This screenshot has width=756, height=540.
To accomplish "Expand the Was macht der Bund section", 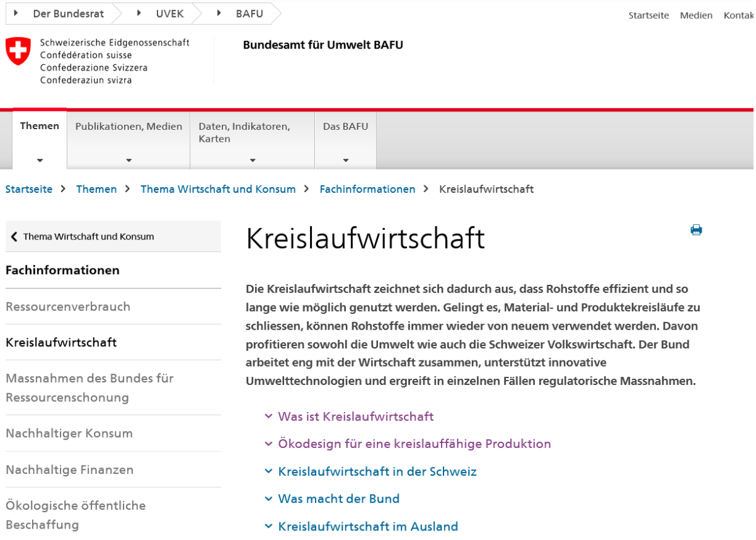I will [x=338, y=498].
